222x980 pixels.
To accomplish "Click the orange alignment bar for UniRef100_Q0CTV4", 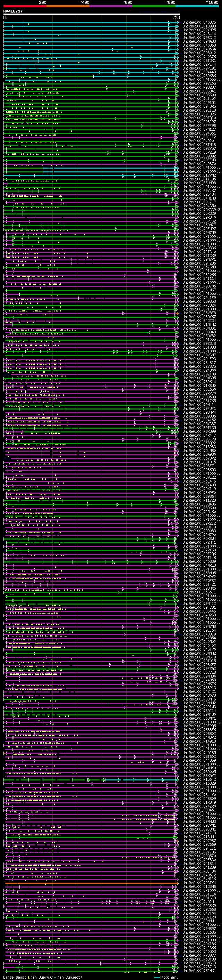I will point(92,883).
